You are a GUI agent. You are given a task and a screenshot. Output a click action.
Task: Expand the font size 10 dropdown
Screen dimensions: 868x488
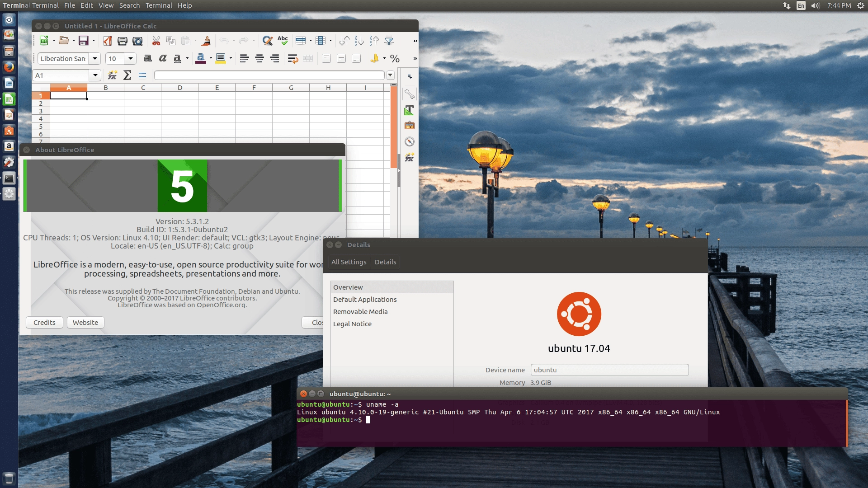pyautogui.click(x=130, y=58)
